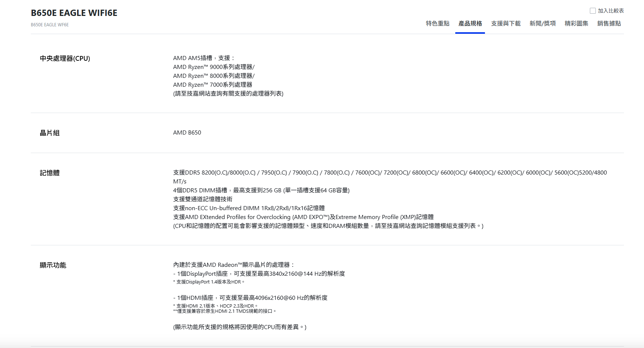Viewport: 644px width, 348px height.
Task: Click AMD Ryzen 7000系列處理器 line
Action: 213,85
